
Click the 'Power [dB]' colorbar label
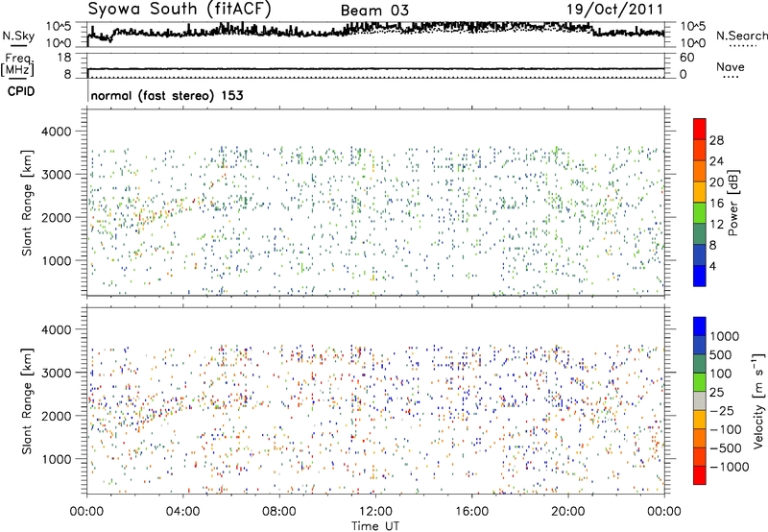tap(732, 203)
